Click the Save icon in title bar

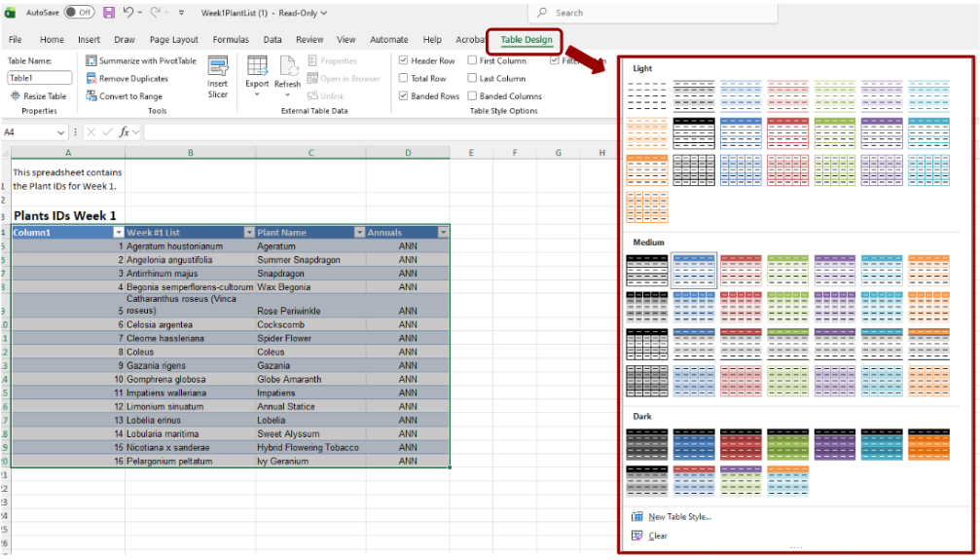pos(109,13)
